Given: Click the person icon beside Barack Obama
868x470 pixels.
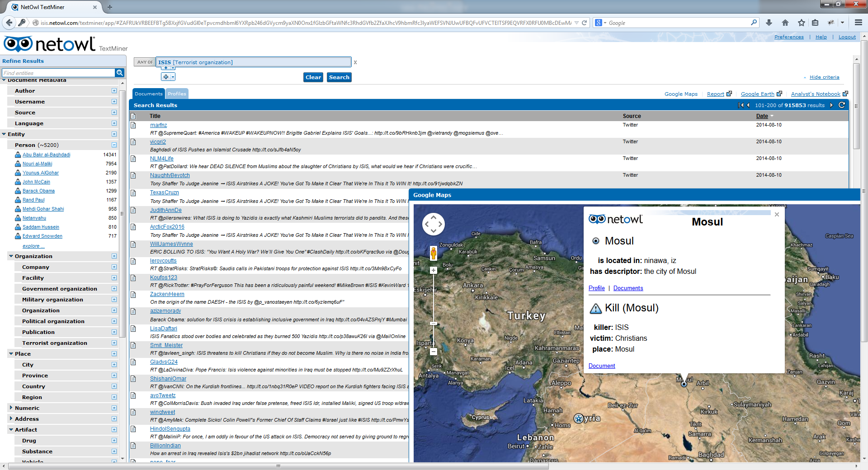Looking at the screenshot, I should [18, 191].
